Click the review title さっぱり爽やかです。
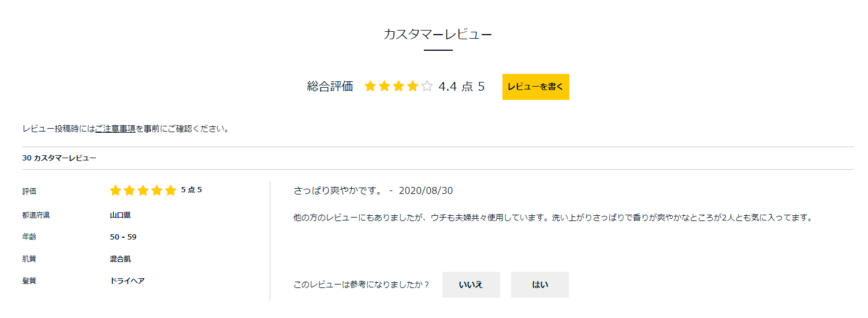 tap(338, 190)
